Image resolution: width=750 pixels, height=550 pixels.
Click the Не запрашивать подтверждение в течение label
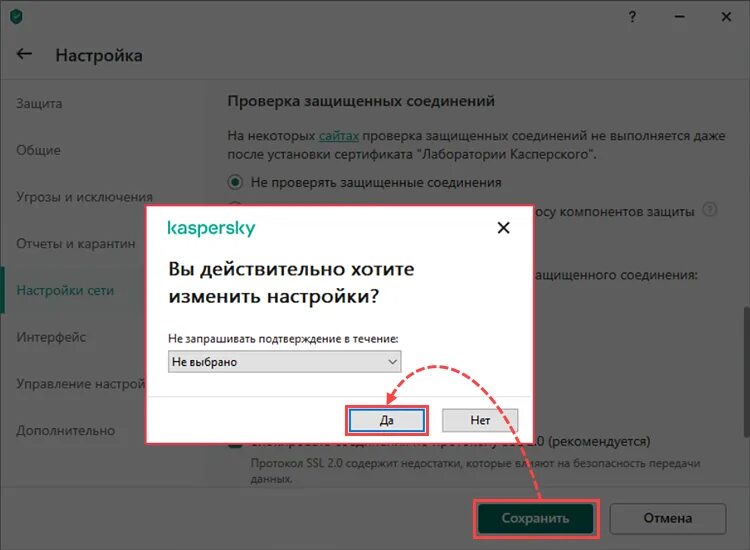(x=283, y=339)
